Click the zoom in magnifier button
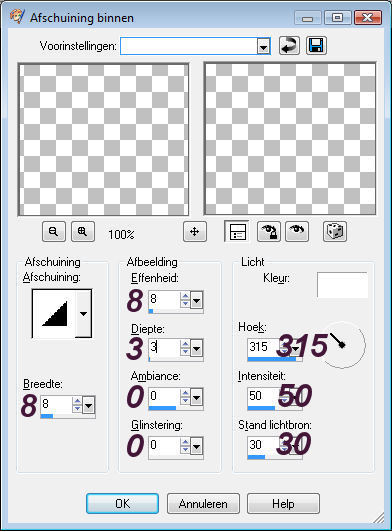 83,232
